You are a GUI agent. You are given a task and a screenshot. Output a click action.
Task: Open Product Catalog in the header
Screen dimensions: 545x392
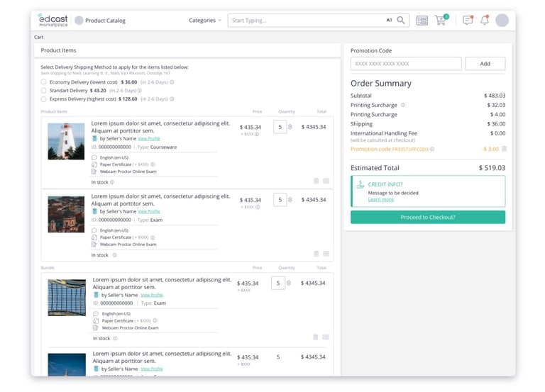pos(105,21)
